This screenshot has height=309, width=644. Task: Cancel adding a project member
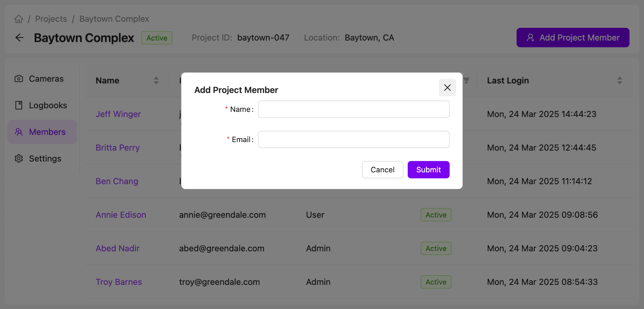pos(382,170)
